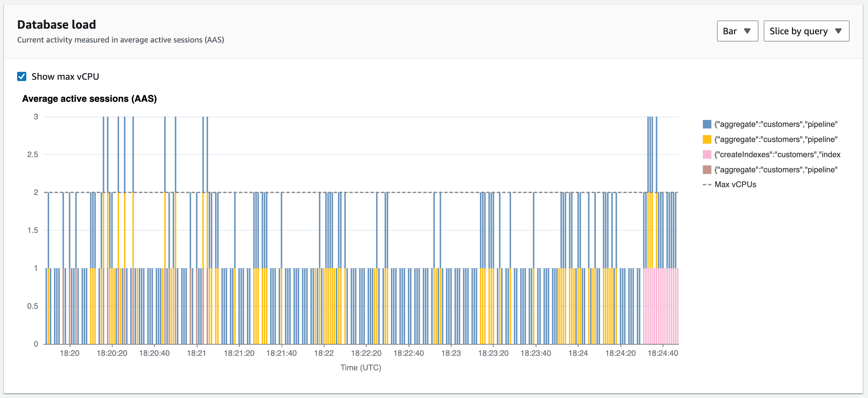The image size is (868, 398).
Task: Click the Slice by query dropdown arrow
Action: click(838, 31)
